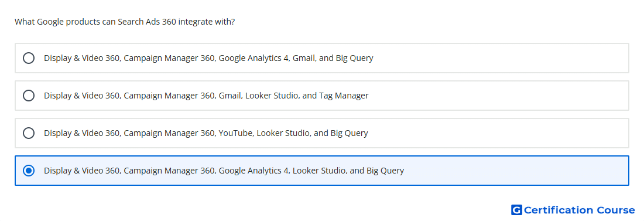Click empty right area of second answer box
Viewport: 644px width, 221px height.
[499, 96]
